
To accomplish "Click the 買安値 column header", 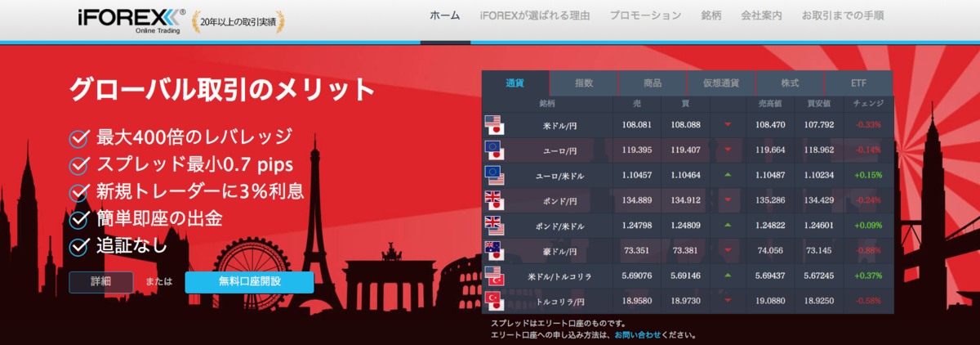I will [x=819, y=104].
